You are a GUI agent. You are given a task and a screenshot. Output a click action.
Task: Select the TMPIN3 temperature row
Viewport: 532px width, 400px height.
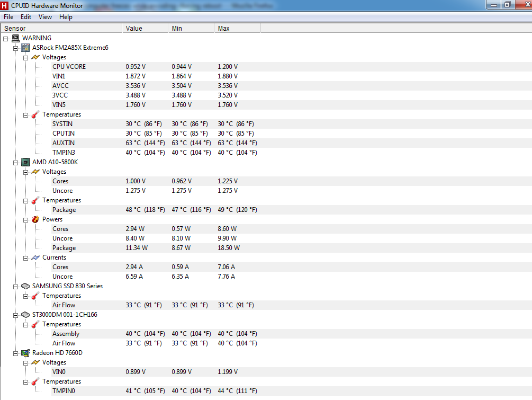(x=292, y=153)
